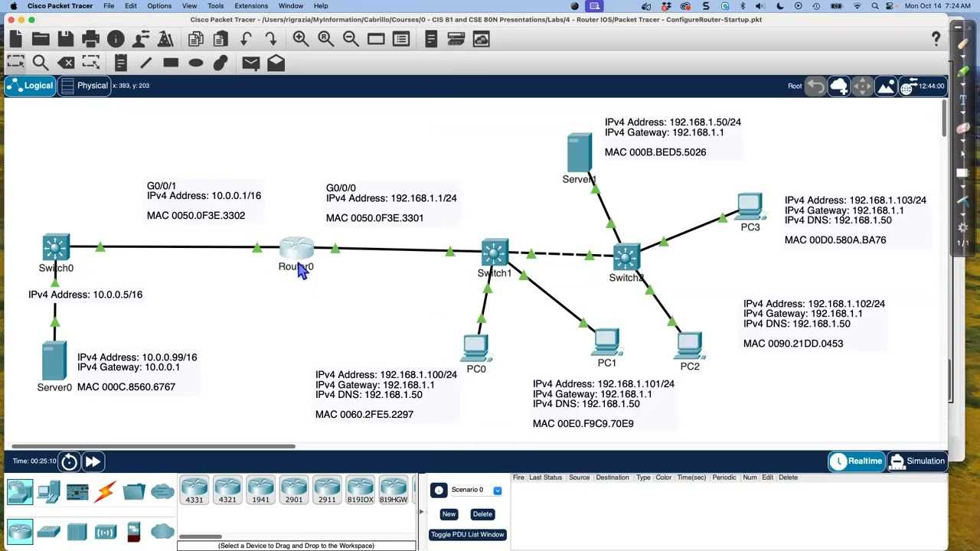Open the Edit menu
The width and height of the screenshot is (980, 551).
coord(131,5)
